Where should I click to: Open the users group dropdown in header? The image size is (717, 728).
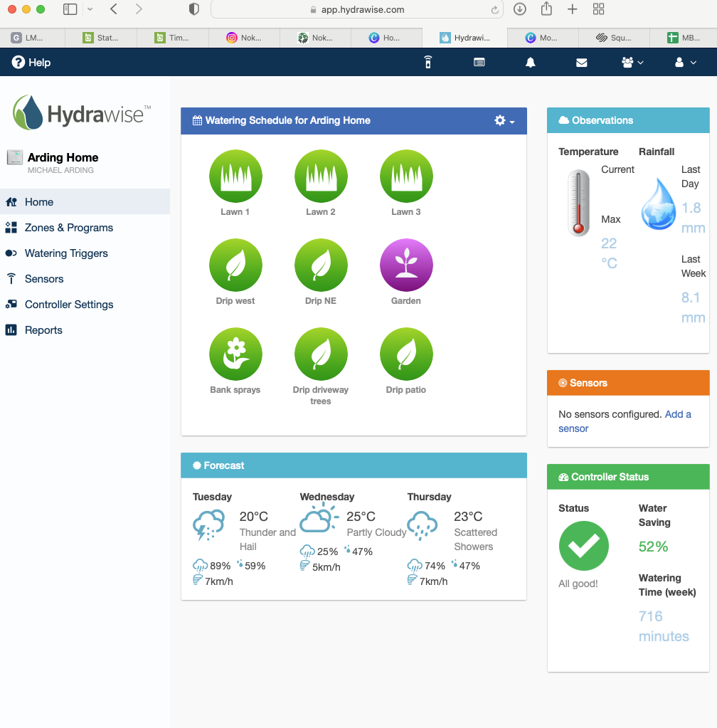(x=632, y=63)
